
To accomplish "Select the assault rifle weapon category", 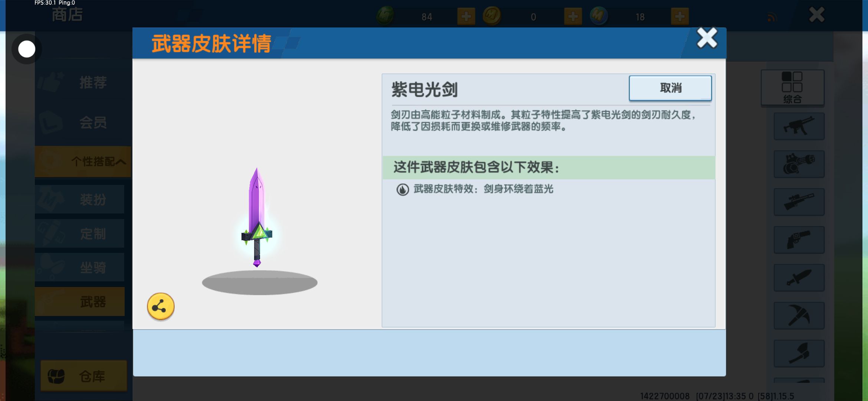I will pos(799,127).
